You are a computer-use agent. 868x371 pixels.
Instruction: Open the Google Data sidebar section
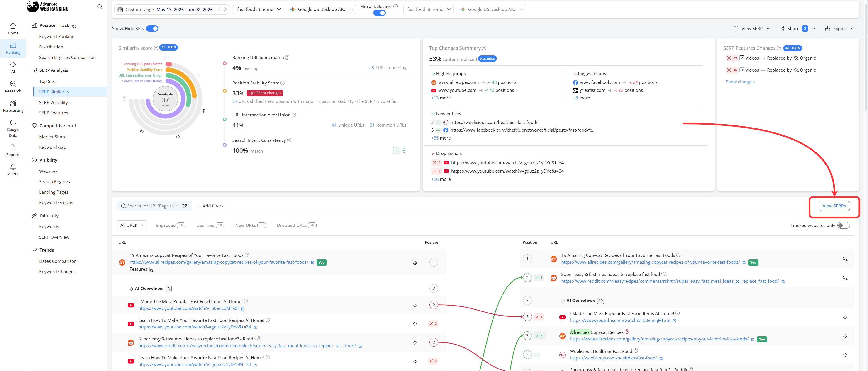pyautogui.click(x=13, y=128)
